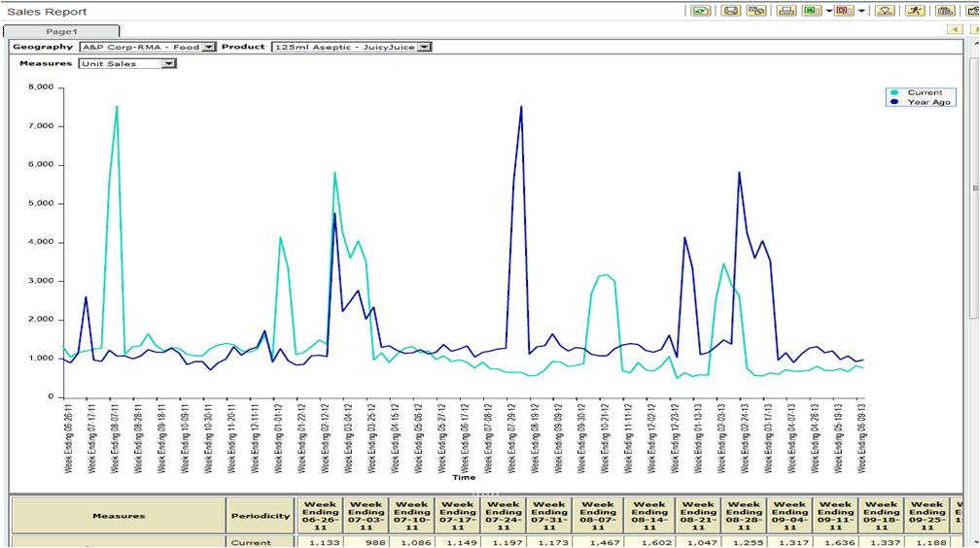The height and width of the screenshot is (548, 980).
Task: Click the Current series legend swatch
Action: tap(893, 93)
